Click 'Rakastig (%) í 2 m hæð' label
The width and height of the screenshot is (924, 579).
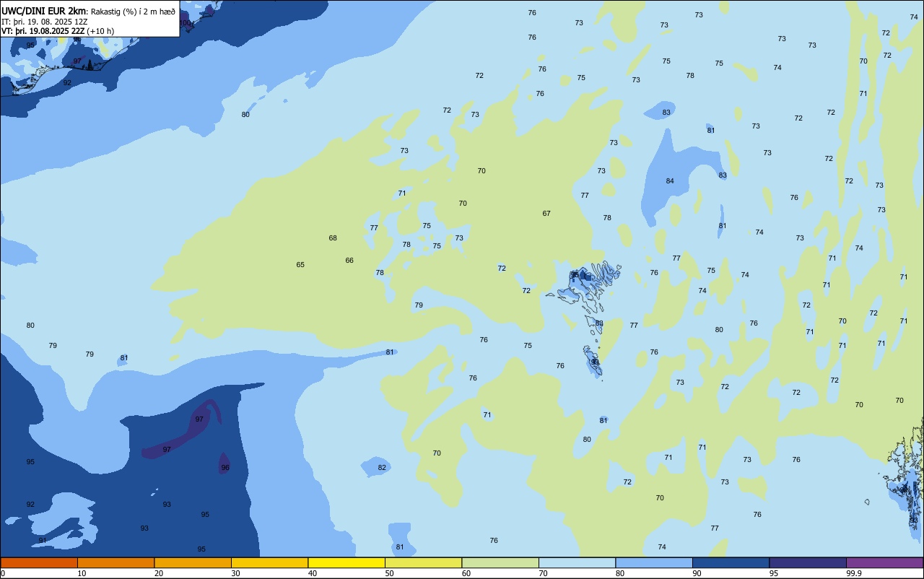click(x=133, y=12)
